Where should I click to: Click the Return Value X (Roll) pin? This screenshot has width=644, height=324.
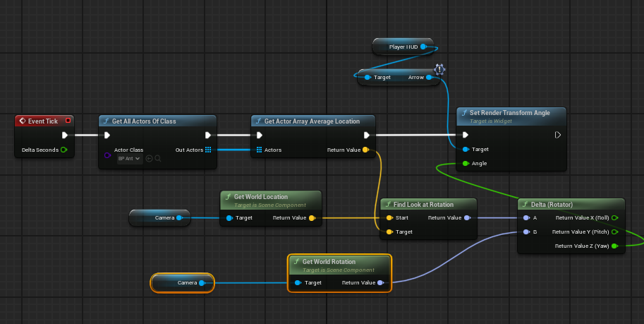(x=615, y=218)
